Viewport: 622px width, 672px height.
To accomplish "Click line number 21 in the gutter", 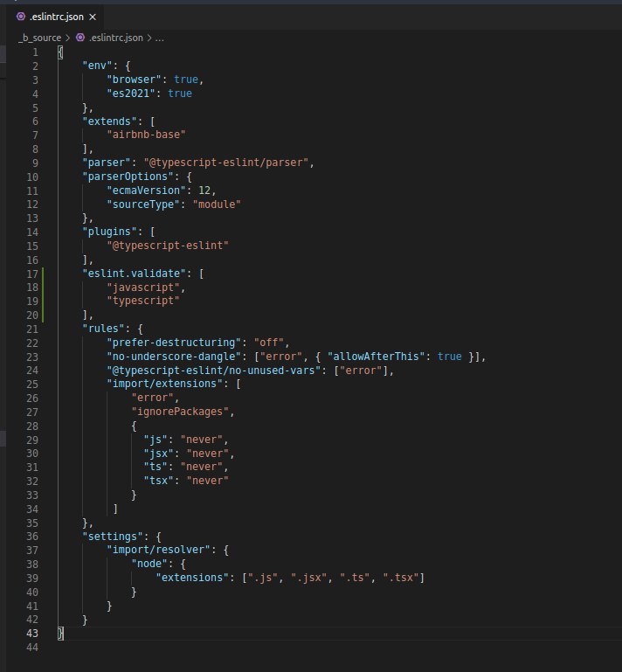I will click(32, 329).
